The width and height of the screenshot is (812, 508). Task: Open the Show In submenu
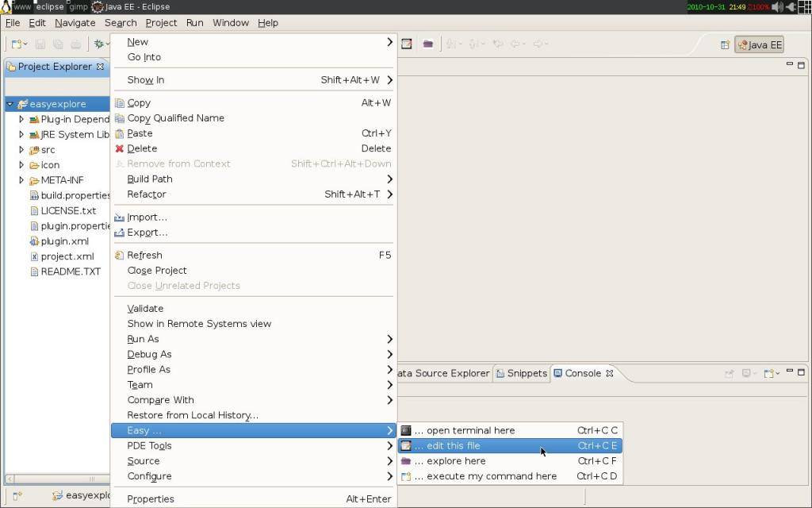pos(254,80)
